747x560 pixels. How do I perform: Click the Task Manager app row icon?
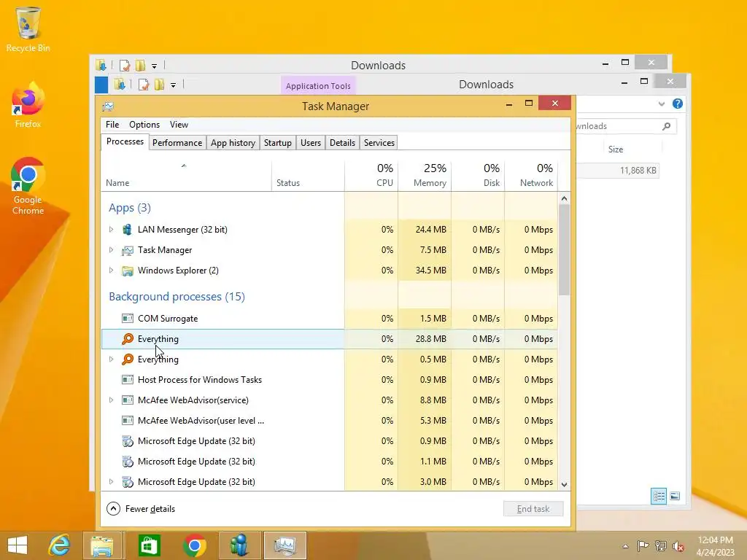click(x=127, y=250)
